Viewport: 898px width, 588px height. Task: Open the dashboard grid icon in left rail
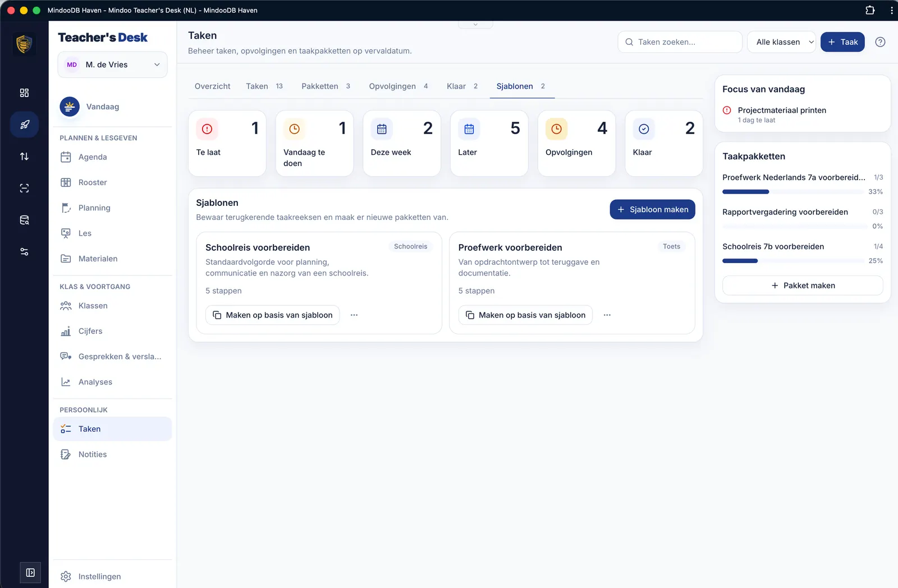pyautogui.click(x=24, y=93)
